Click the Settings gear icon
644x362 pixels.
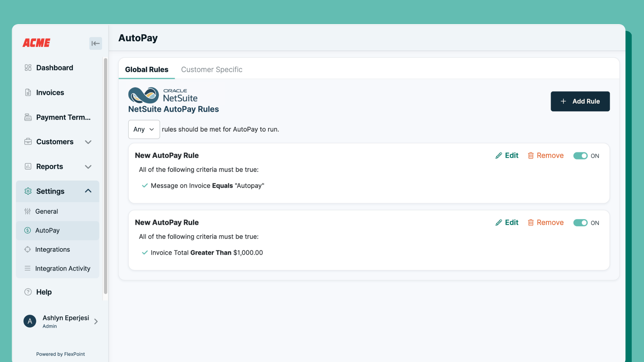28,191
